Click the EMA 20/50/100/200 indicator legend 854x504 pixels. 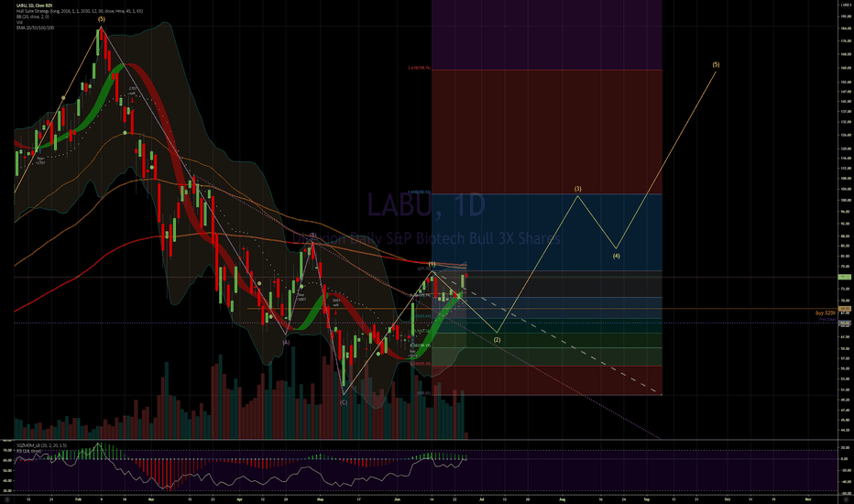36,27
